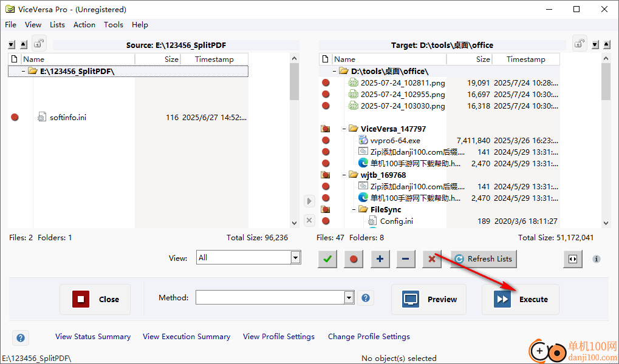Open the Change Profile Settings link
Image resolution: width=619 pixels, height=364 pixels.
369,336
